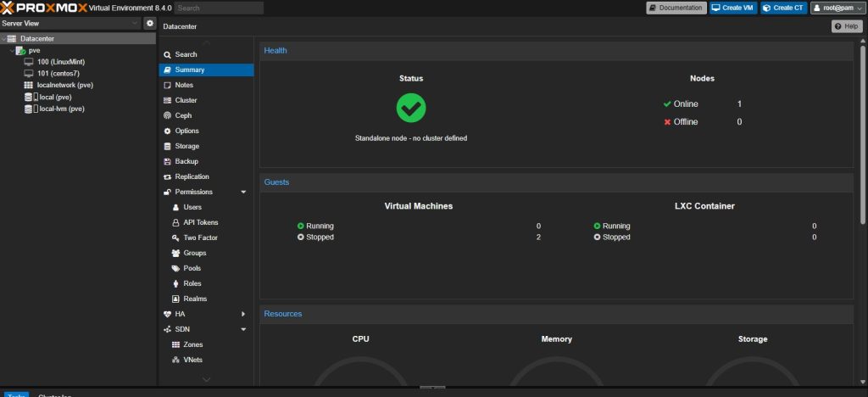
Task: Open Options menu item
Action: tap(206, 131)
